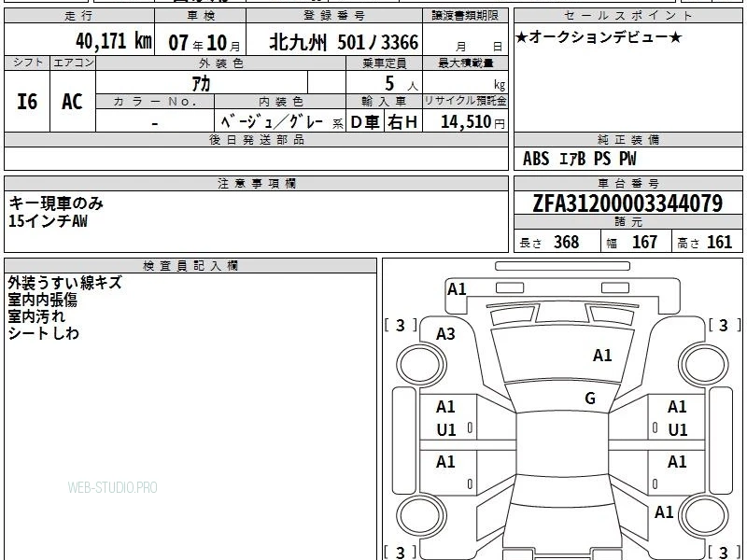Viewport: 747px width, 560px height.
Task: Select the front-right wheel in the diagram
Action: [x=704, y=365]
